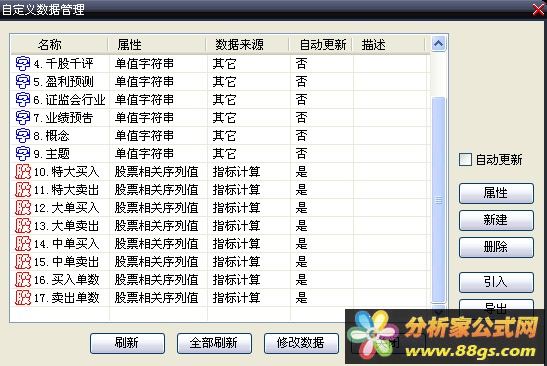Click the 刷新 button
The image size is (547, 366).
coord(127,343)
